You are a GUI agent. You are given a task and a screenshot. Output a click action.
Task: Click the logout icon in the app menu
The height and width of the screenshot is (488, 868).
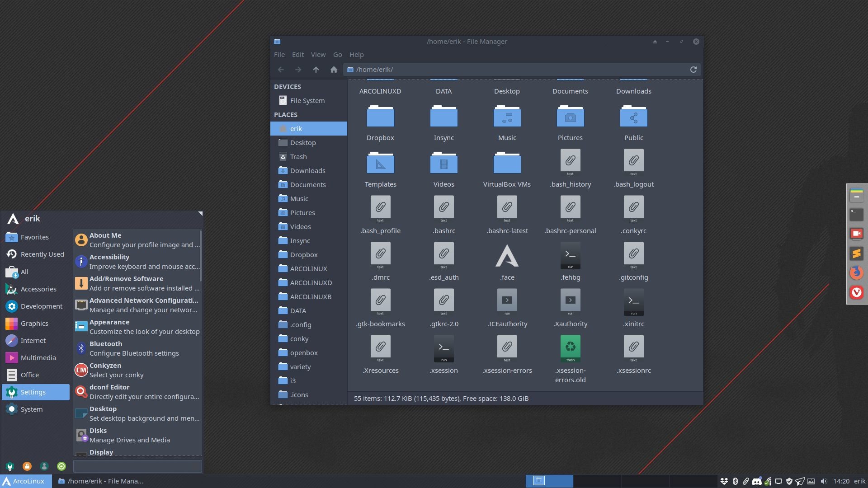(x=61, y=466)
